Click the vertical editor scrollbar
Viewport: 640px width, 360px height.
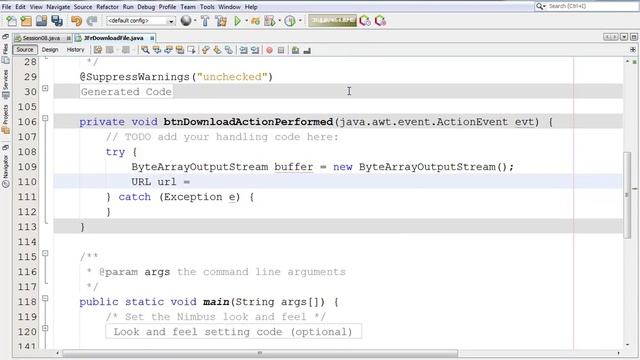[627, 195]
